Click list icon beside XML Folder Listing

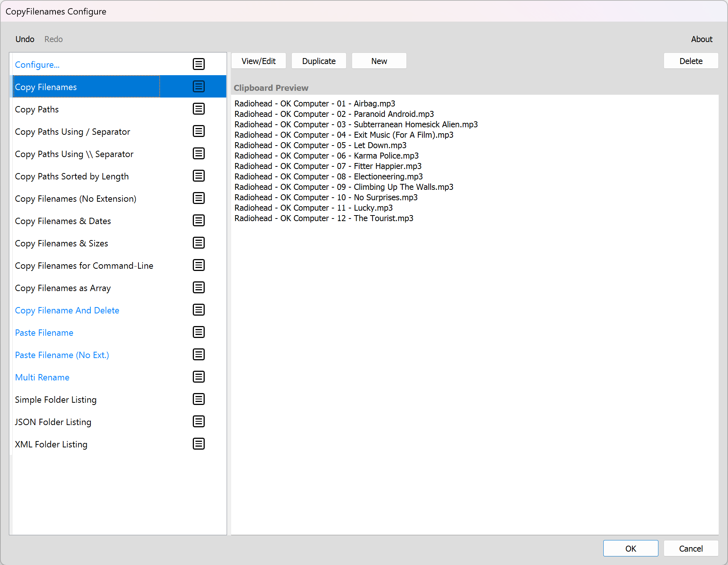tap(199, 444)
